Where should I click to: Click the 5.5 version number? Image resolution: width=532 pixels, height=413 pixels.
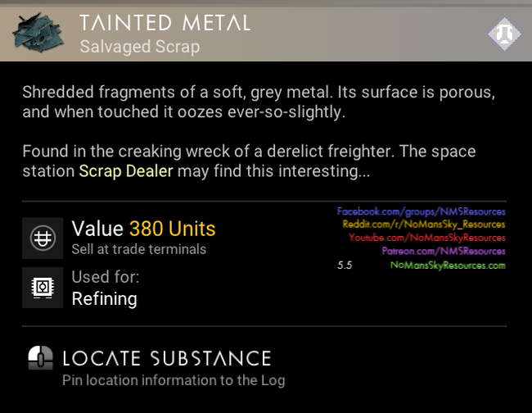tap(344, 265)
